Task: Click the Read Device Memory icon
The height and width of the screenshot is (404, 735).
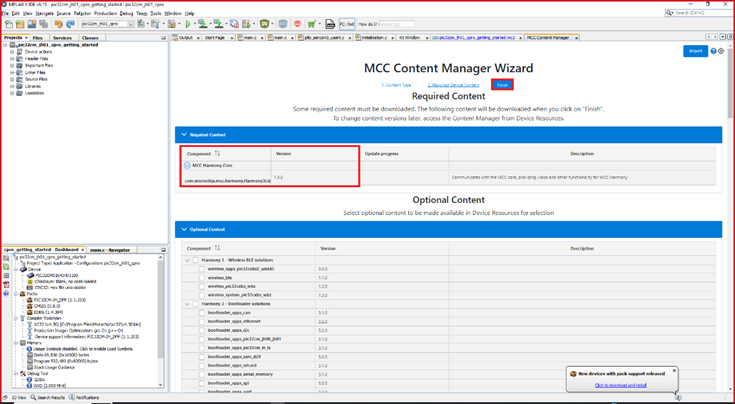Action: click(x=218, y=23)
